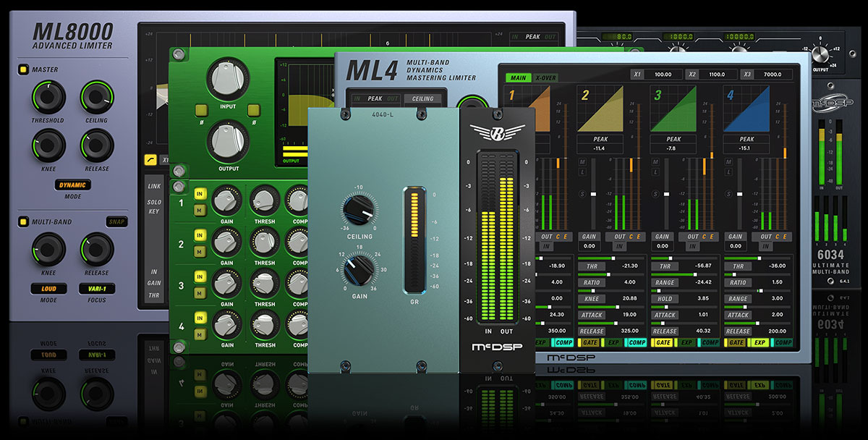Click ML4 band 3 S solo button

655,194
